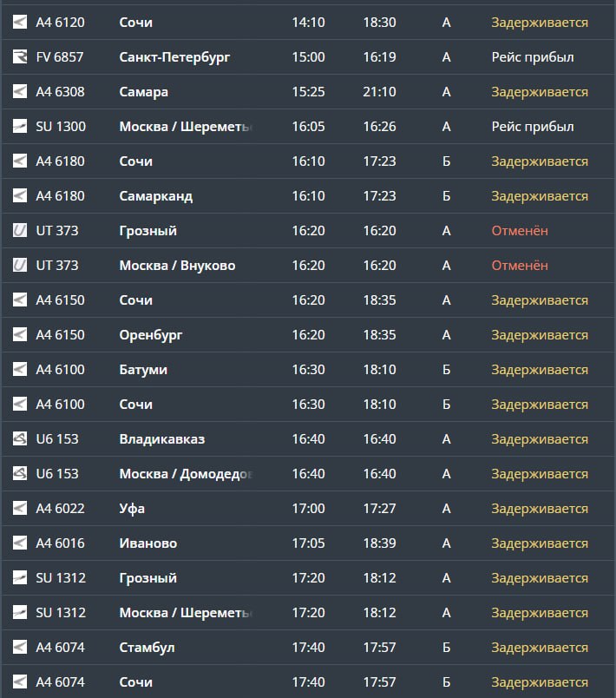Click the airline logo for flight A4 6016

click(x=20, y=543)
